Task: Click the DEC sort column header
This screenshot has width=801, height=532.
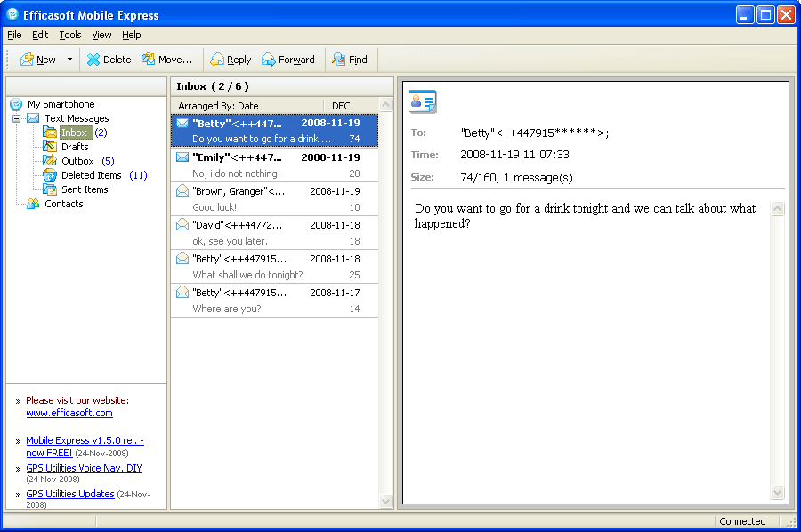Action: tap(341, 106)
